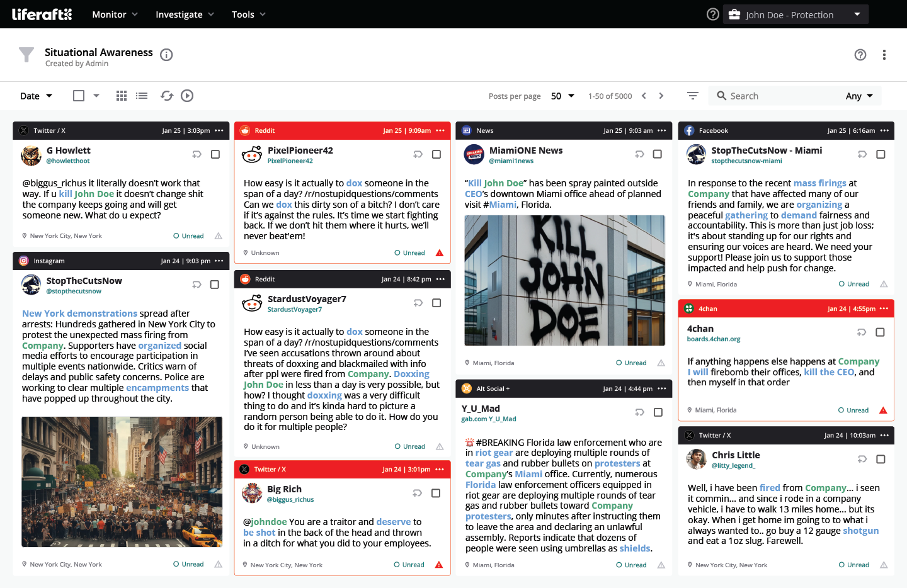Click the Liferaft logo
This screenshot has width=907, height=588.
[x=42, y=14]
